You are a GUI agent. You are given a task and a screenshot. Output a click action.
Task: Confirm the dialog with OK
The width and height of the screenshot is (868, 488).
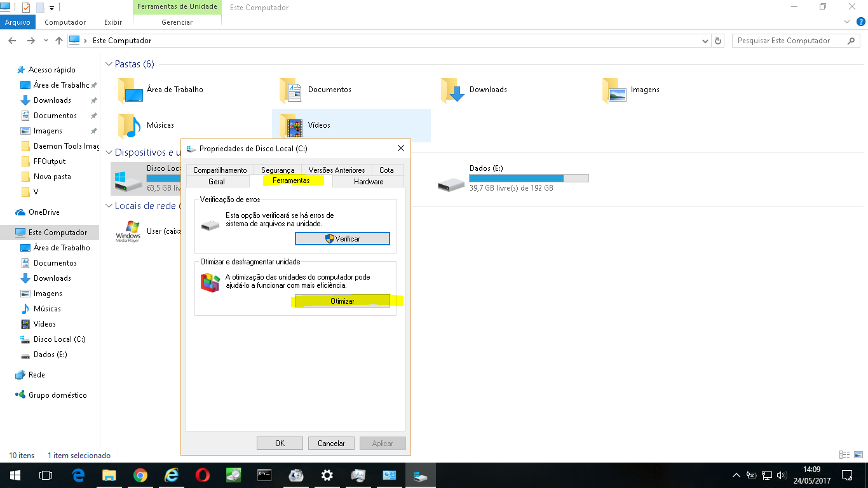(280, 444)
